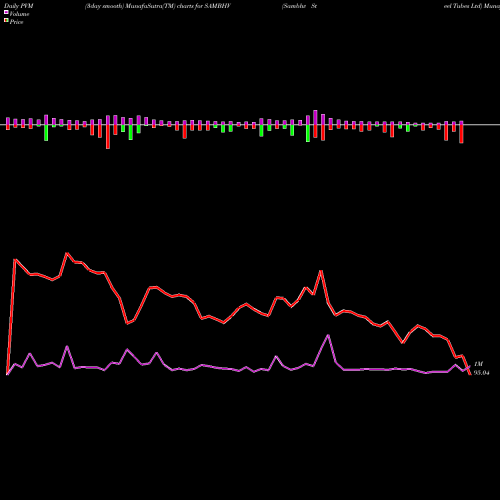Screen dimensions: 500x500
Task: Click the red price line peak
Action: tap(67, 253)
